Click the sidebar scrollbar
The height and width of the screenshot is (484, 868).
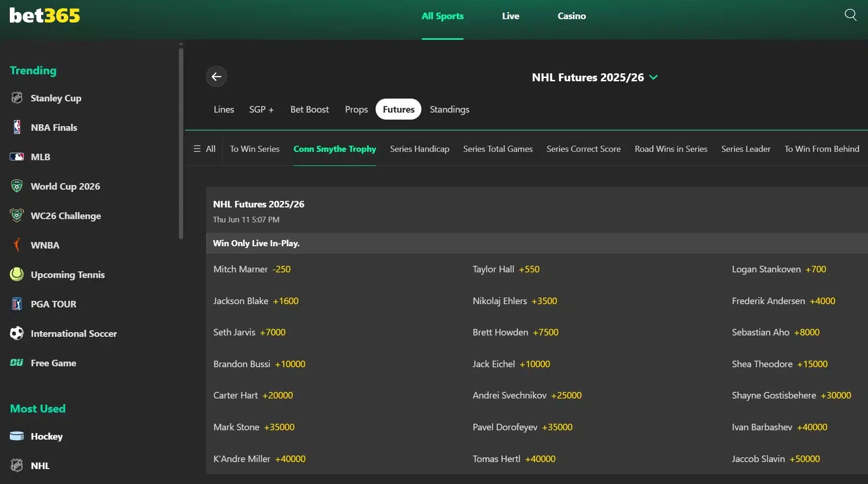(181, 142)
